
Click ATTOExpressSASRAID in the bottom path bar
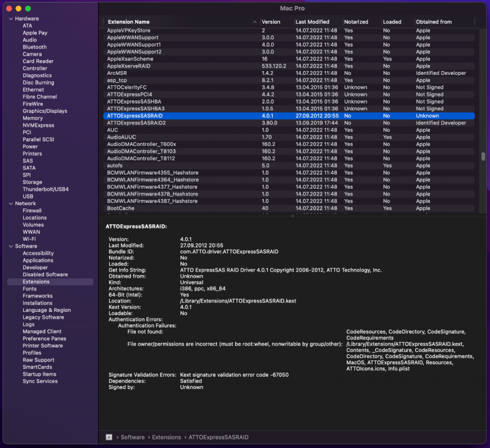pos(218,437)
